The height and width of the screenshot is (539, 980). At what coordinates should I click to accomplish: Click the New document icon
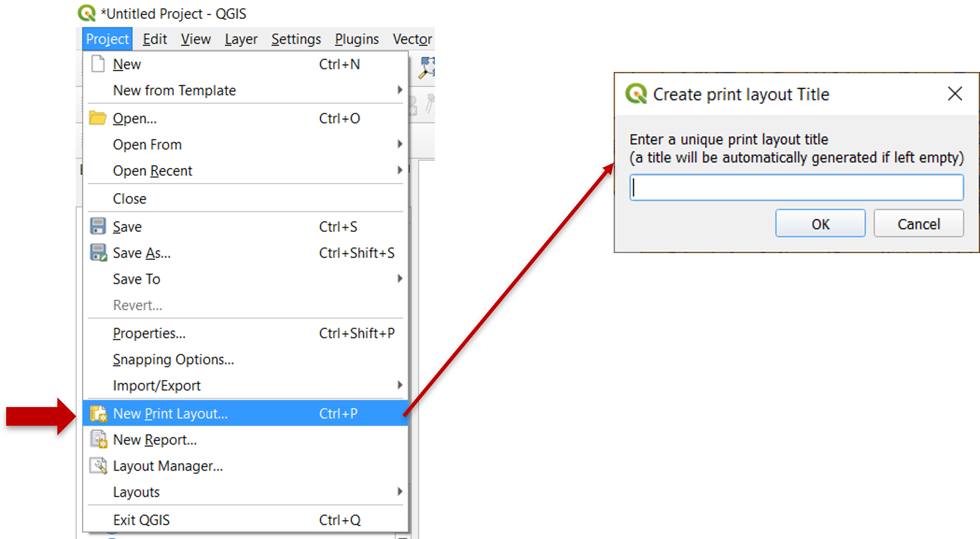coord(98,64)
